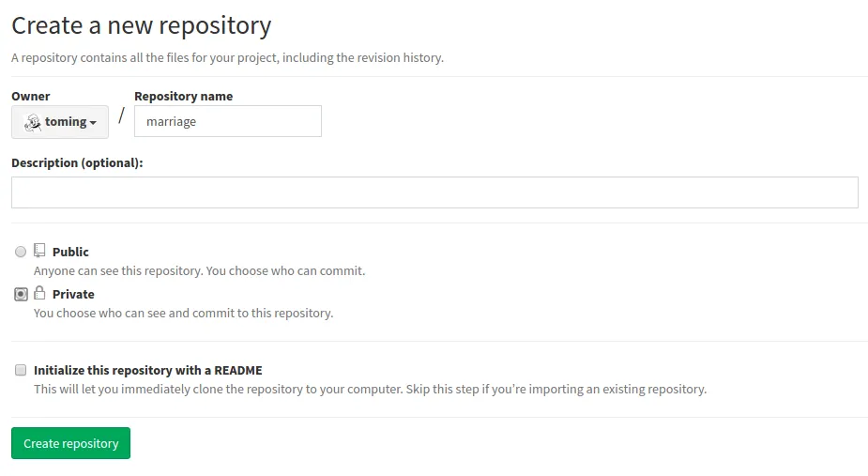Open the toming owner selector
This screenshot has width=868, height=476.
60,122
